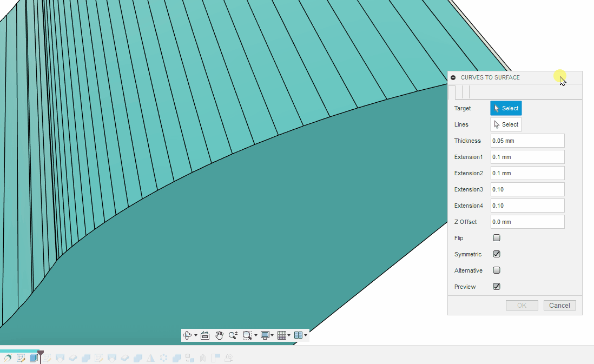
Task: Click the Zoom Window fit icon
Action: click(x=247, y=335)
